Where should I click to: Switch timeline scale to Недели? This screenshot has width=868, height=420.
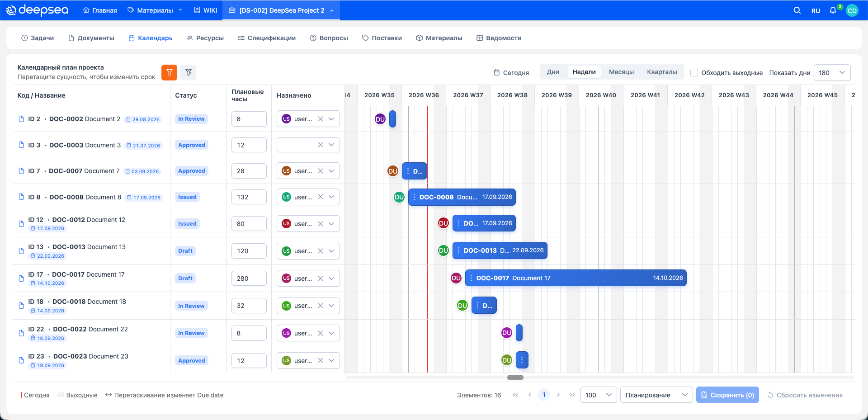click(584, 72)
